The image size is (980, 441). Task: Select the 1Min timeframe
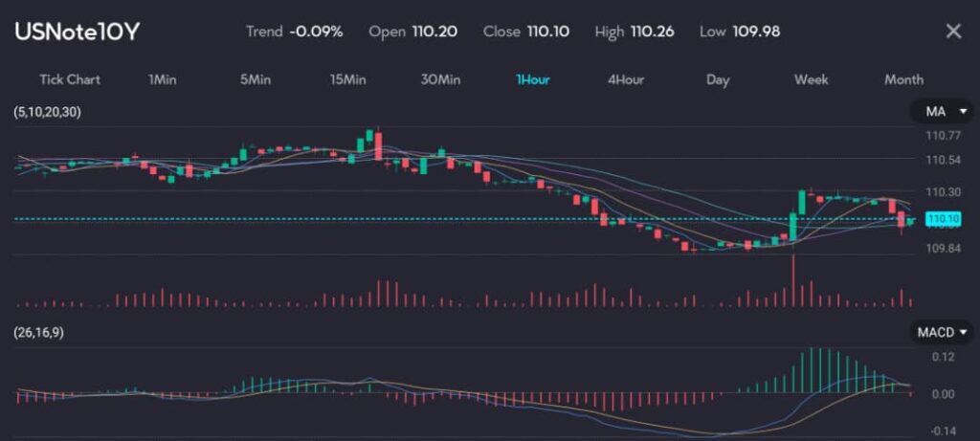[x=163, y=79]
